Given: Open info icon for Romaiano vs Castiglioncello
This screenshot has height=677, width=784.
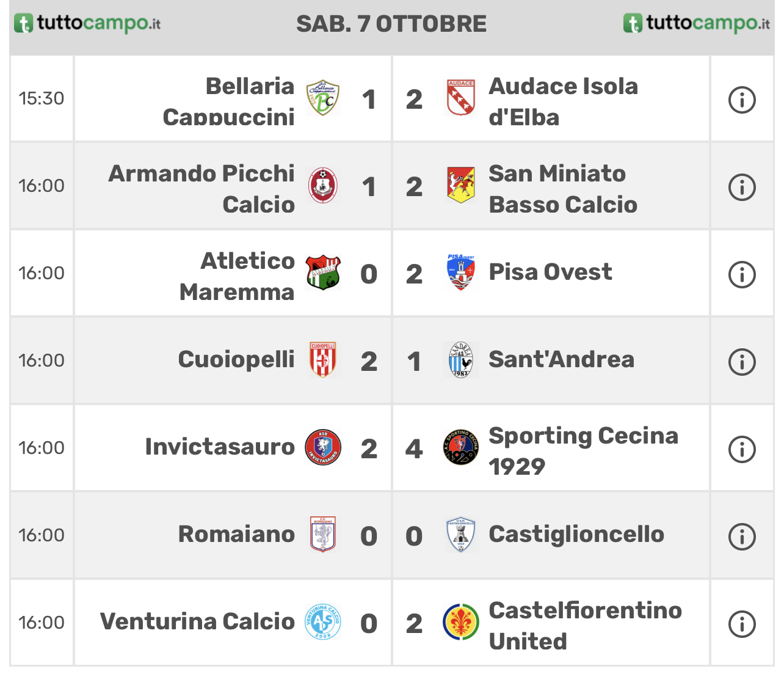Looking at the screenshot, I should click(x=742, y=536).
